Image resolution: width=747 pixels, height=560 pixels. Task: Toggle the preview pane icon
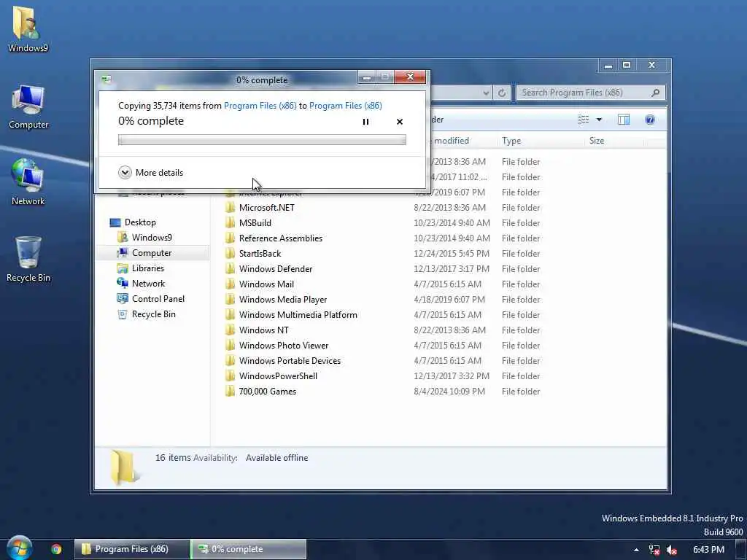click(624, 120)
